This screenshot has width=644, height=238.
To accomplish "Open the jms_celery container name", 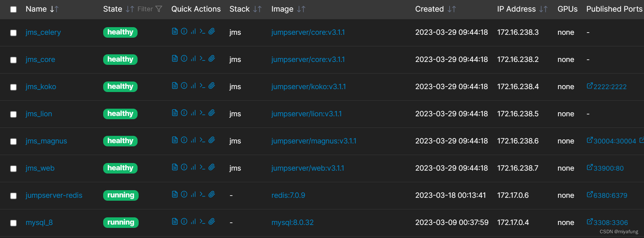I will [x=43, y=32].
